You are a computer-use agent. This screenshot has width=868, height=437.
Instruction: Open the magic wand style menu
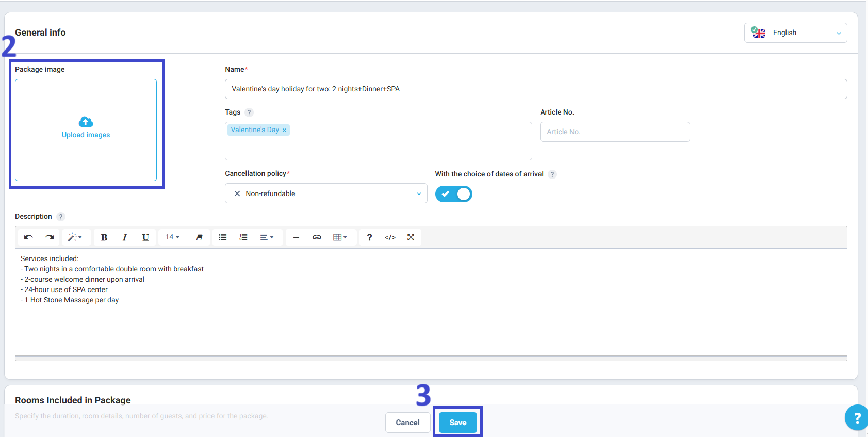(75, 237)
